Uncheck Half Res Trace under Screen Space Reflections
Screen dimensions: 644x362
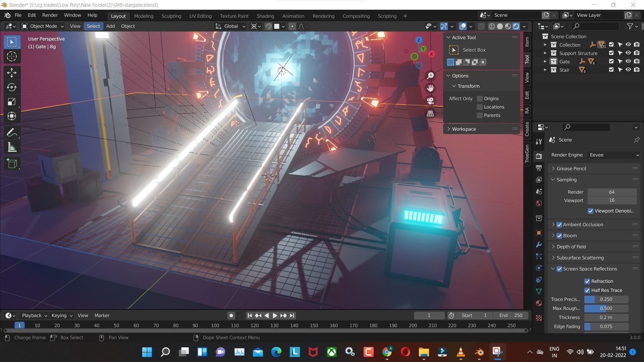tap(587, 290)
